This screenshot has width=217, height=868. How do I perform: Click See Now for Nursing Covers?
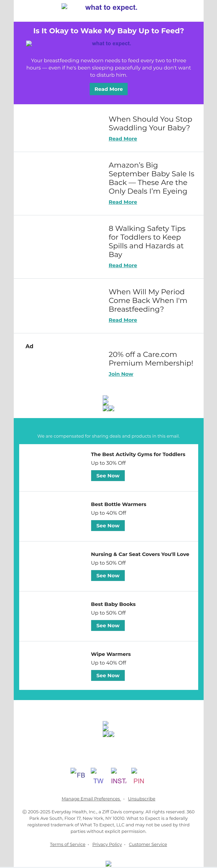[108, 576]
